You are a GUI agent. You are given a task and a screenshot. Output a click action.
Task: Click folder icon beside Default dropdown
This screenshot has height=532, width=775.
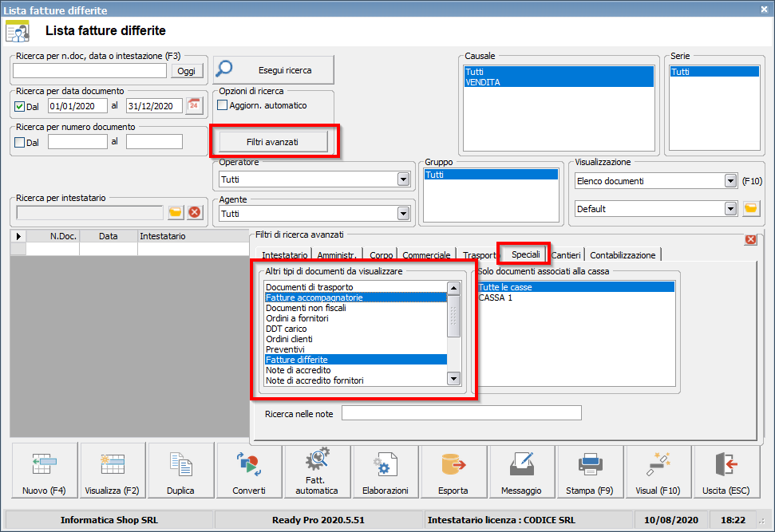(x=751, y=208)
